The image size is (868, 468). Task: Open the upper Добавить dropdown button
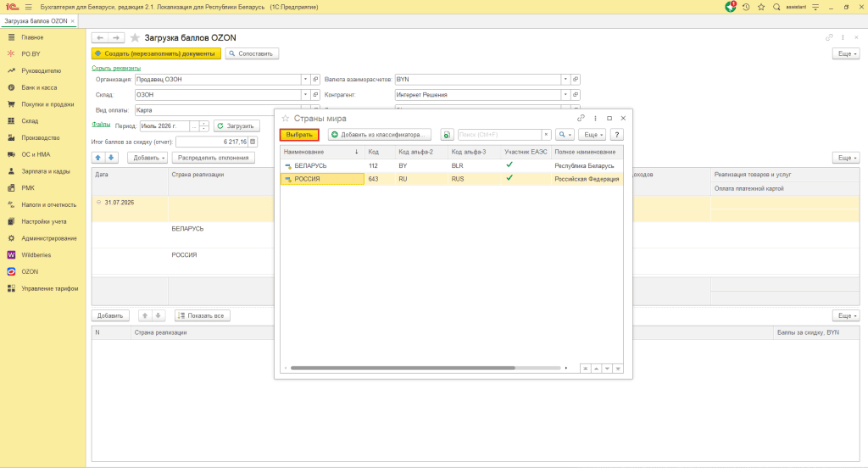[x=147, y=158]
